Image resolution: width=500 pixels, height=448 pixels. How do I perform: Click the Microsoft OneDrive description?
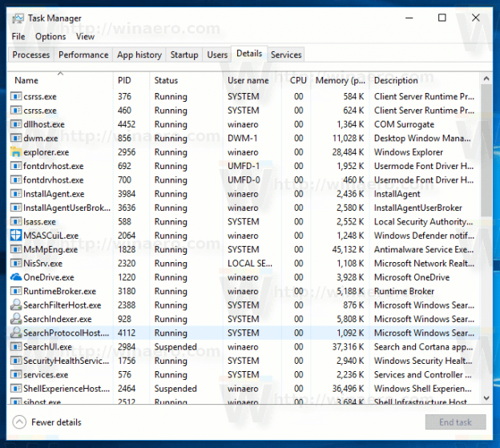(412, 277)
